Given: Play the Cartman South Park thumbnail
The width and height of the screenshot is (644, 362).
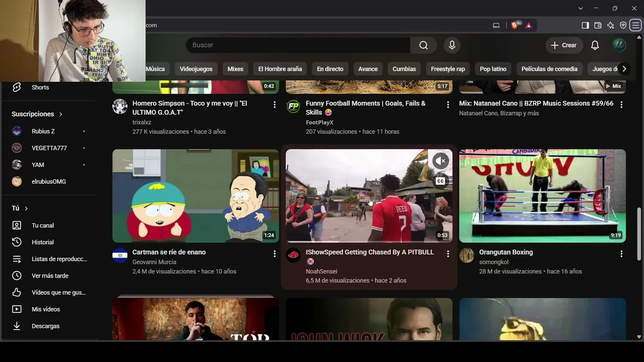Looking at the screenshot, I should (x=196, y=196).
